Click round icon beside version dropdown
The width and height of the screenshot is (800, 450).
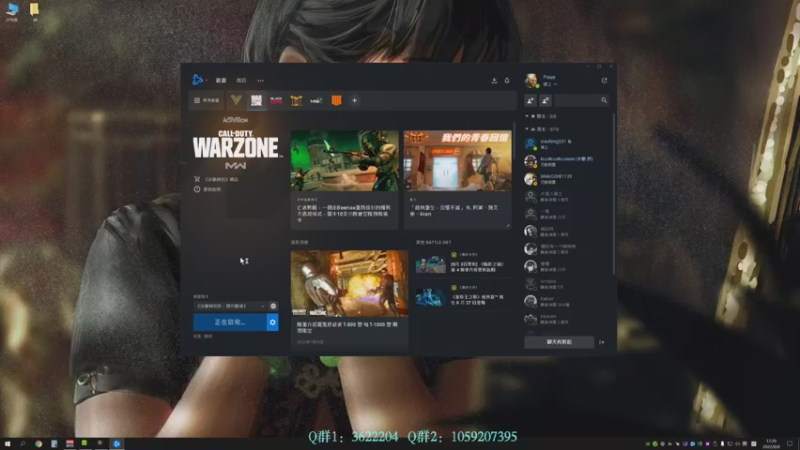point(273,306)
